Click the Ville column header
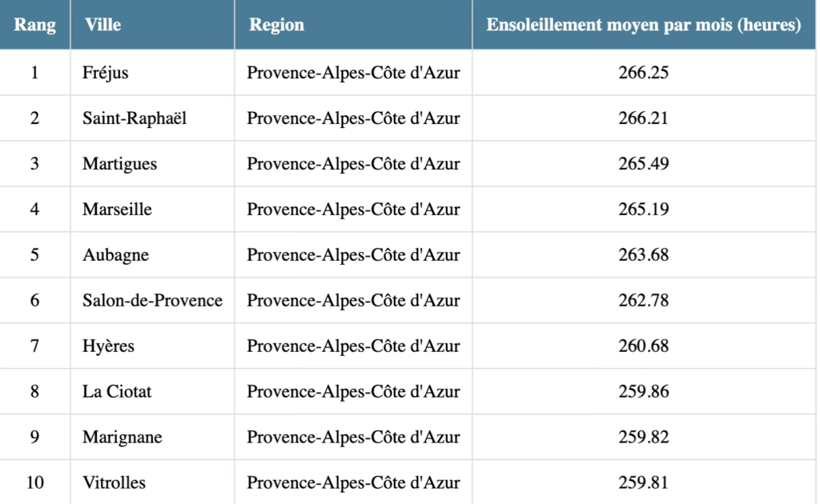Viewport: 820px width, 504px height. (102, 25)
